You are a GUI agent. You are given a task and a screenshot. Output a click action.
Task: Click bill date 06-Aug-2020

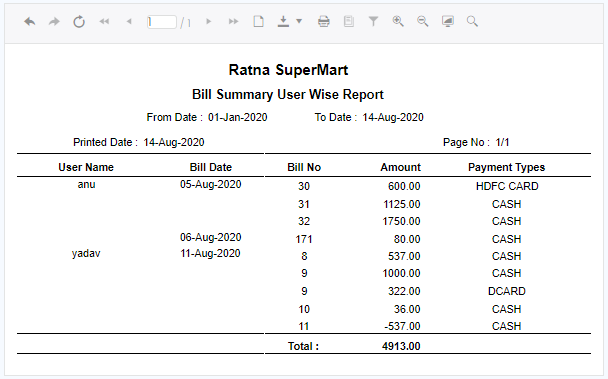[211, 237]
